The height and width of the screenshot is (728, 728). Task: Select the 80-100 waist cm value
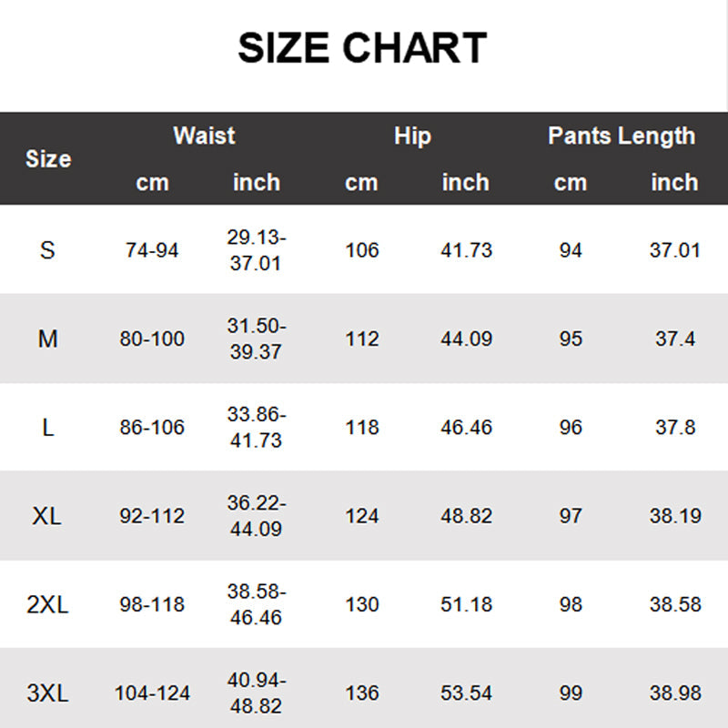click(x=152, y=339)
